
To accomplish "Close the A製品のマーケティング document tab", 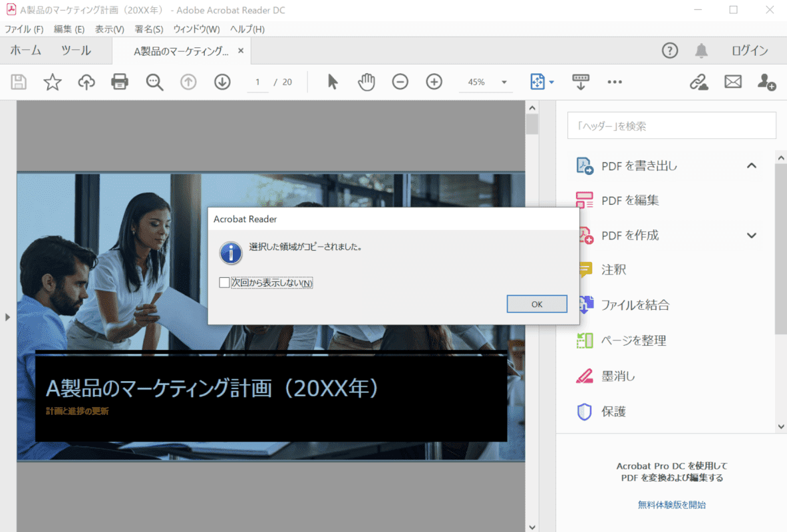I will pyautogui.click(x=241, y=50).
